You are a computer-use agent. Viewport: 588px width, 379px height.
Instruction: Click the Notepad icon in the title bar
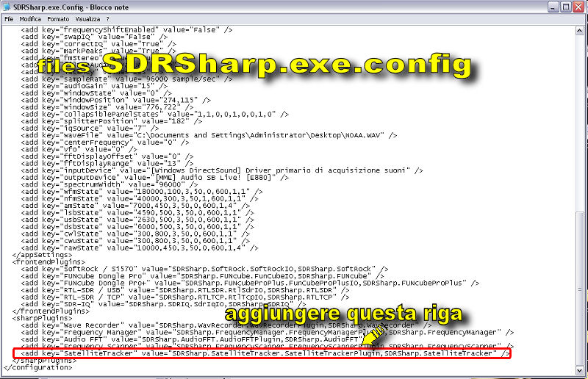tap(7, 7)
